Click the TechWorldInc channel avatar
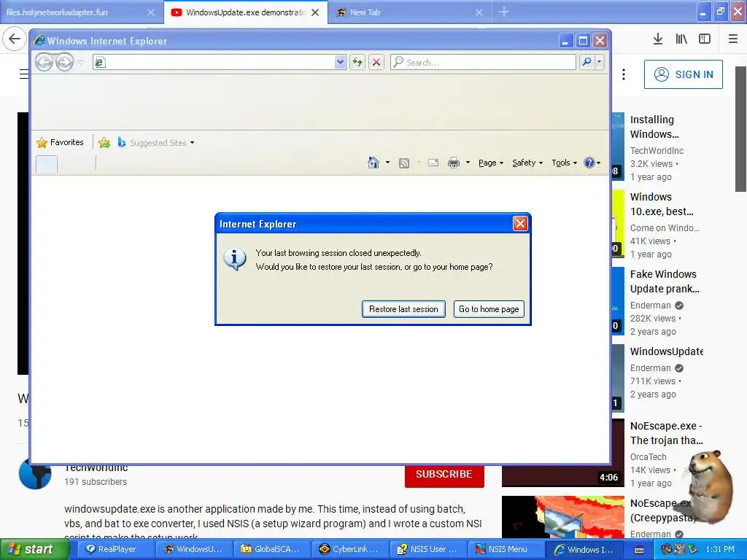 (x=35, y=473)
